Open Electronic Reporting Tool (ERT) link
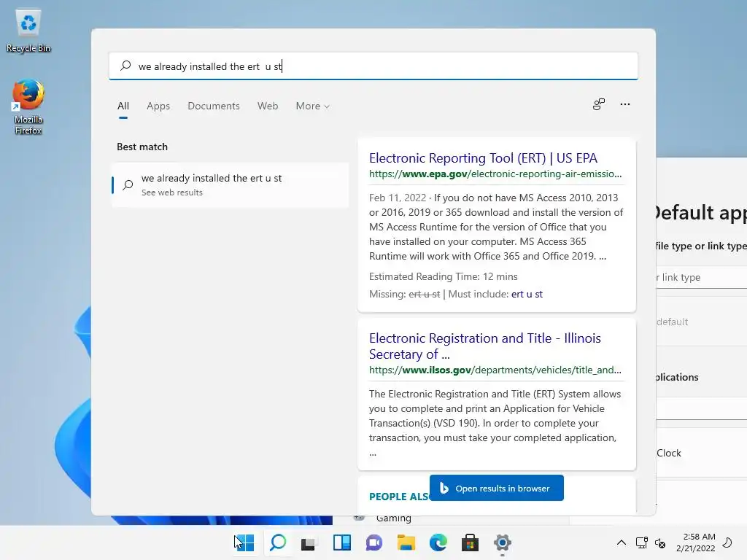Viewport: 747px width, 560px height. (483, 157)
